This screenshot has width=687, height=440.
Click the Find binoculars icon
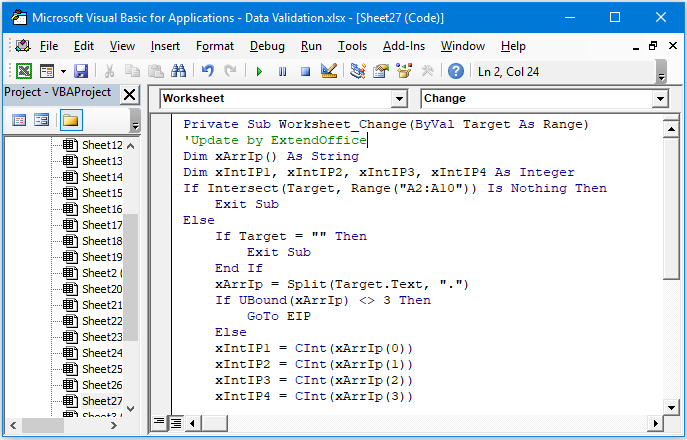(x=178, y=71)
